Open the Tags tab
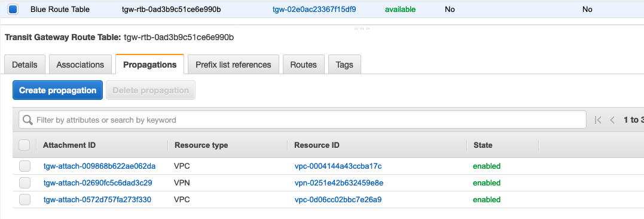Screen dimensions: 644x219 click(x=344, y=65)
